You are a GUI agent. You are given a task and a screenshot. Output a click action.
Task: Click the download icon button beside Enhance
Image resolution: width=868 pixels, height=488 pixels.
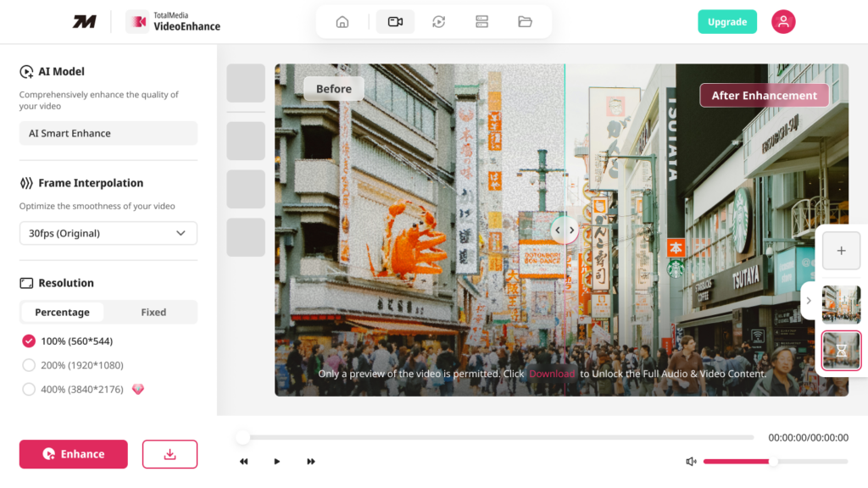(x=170, y=454)
